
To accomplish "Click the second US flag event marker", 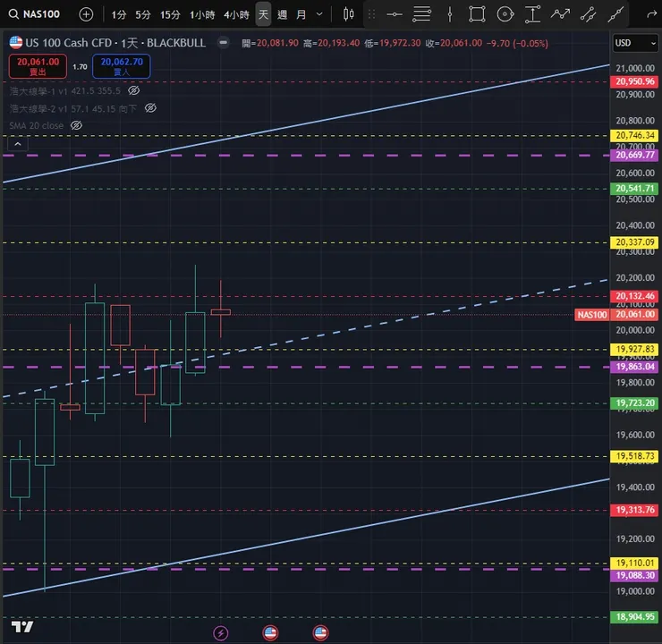I will (x=320, y=632).
